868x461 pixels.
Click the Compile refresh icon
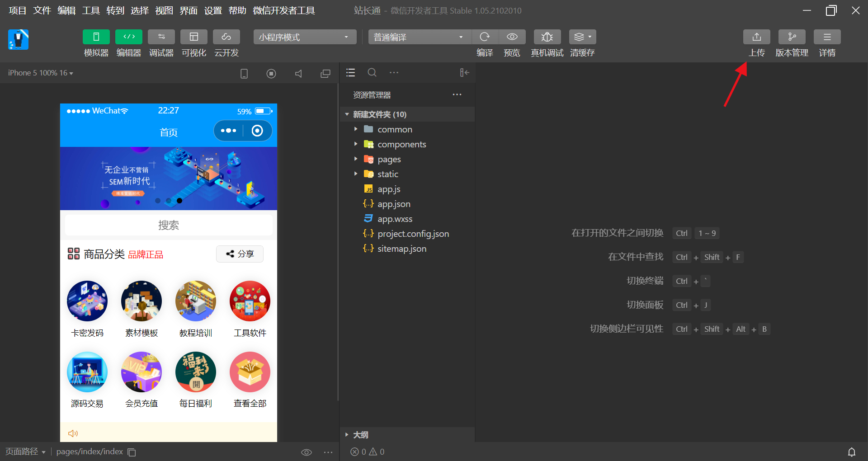pos(485,37)
